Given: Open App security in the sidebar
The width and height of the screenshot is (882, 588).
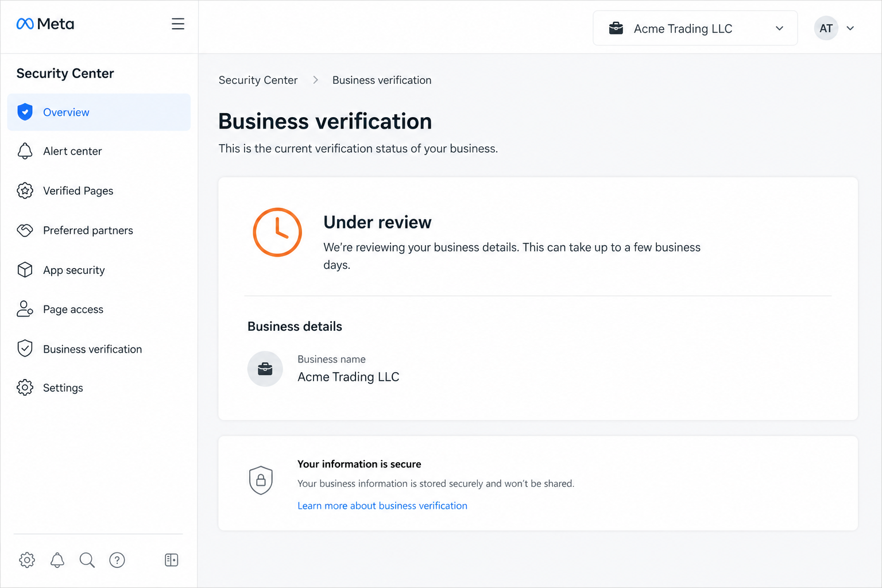Looking at the screenshot, I should [x=99, y=270].
